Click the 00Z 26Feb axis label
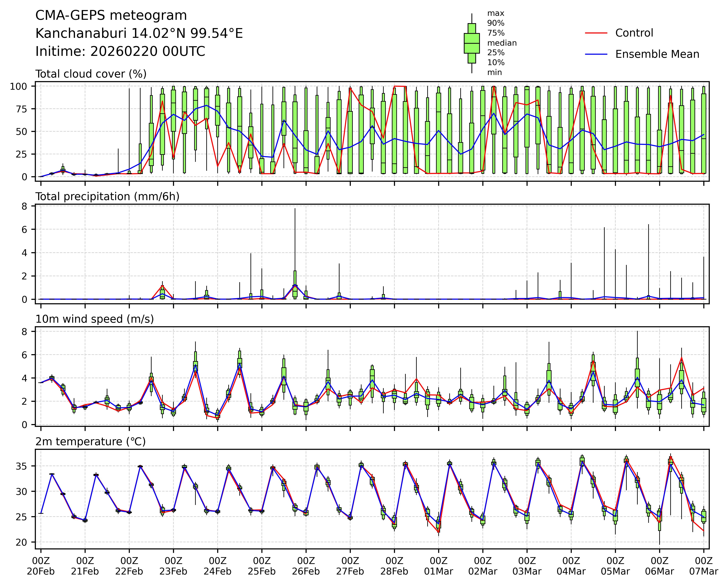The width and height of the screenshot is (728, 586). [x=306, y=566]
